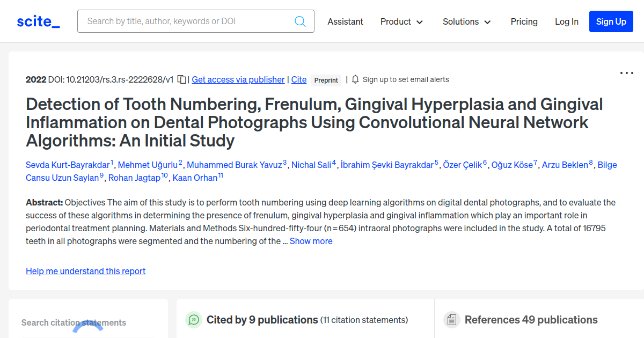Open Get access via publisher link
Viewport: 644px width, 338px height.
click(238, 79)
